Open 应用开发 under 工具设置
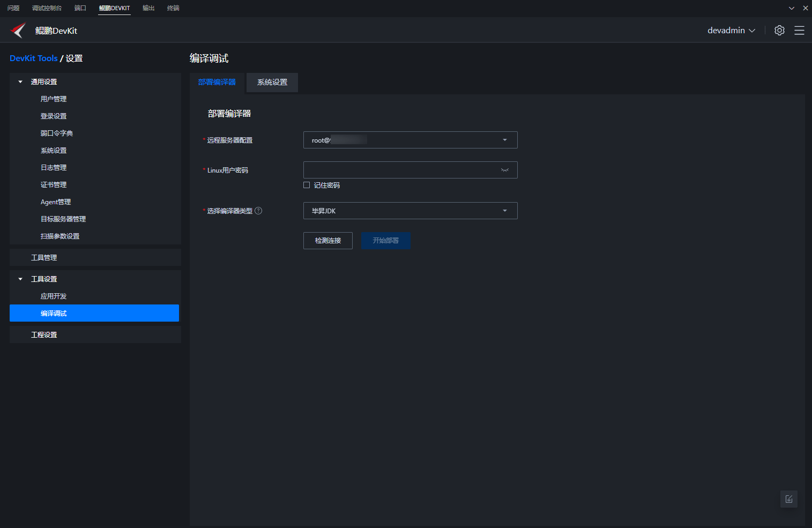 point(54,296)
